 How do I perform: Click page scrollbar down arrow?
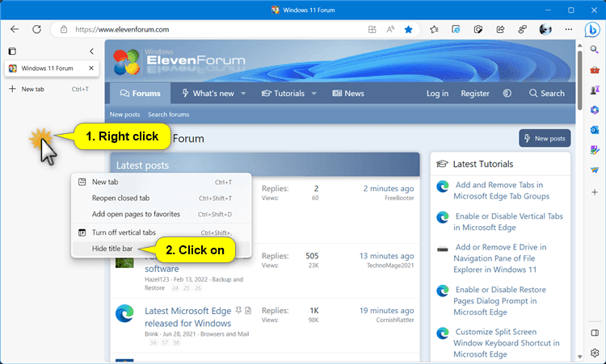point(579,356)
